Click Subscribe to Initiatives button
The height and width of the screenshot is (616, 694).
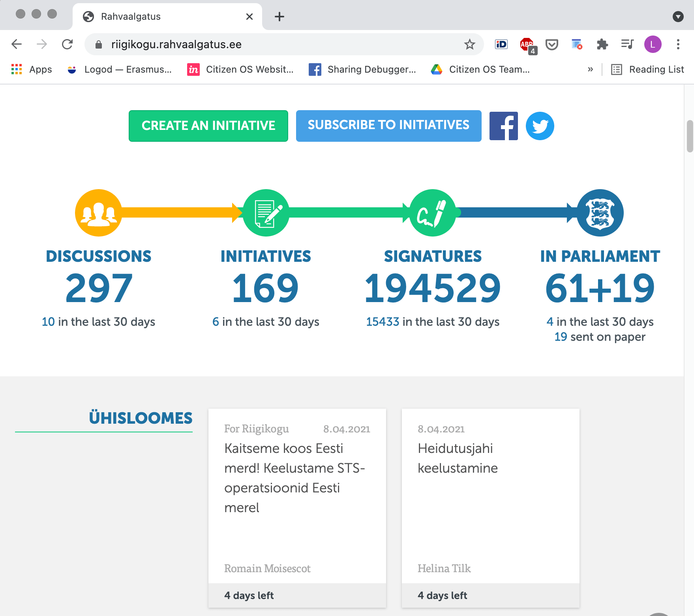(389, 126)
